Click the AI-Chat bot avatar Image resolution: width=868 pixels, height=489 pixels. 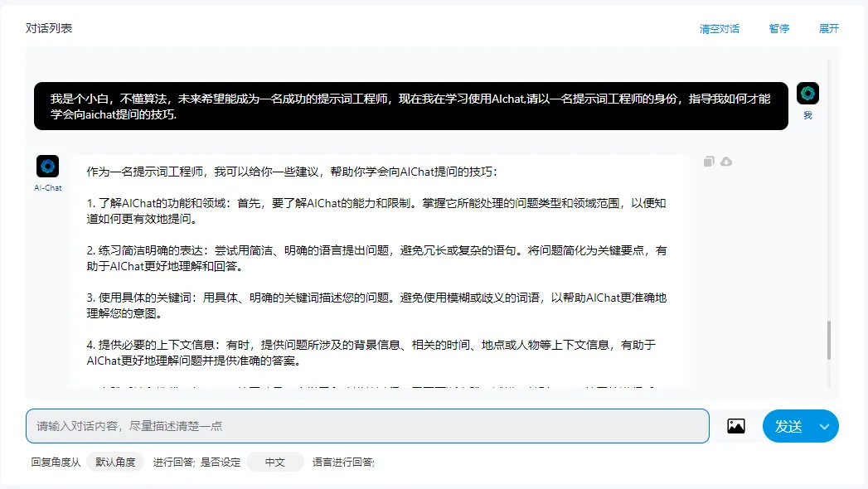coord(48,166)
